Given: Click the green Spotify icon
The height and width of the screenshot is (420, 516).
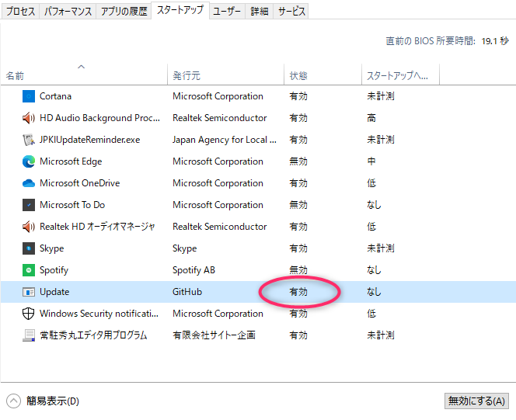Looking at the screenshot, I should click(x=29, y=270).
